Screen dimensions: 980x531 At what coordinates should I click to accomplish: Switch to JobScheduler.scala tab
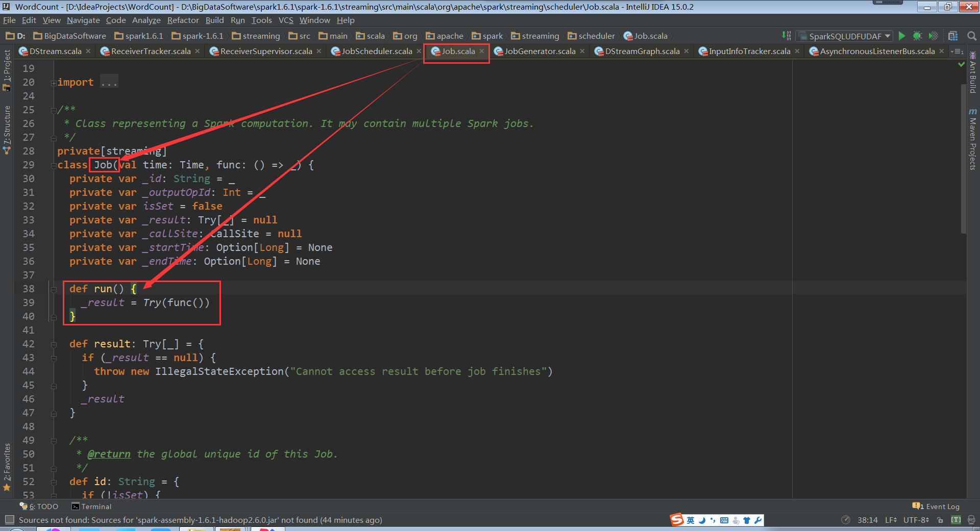click(x=377, y=51)
